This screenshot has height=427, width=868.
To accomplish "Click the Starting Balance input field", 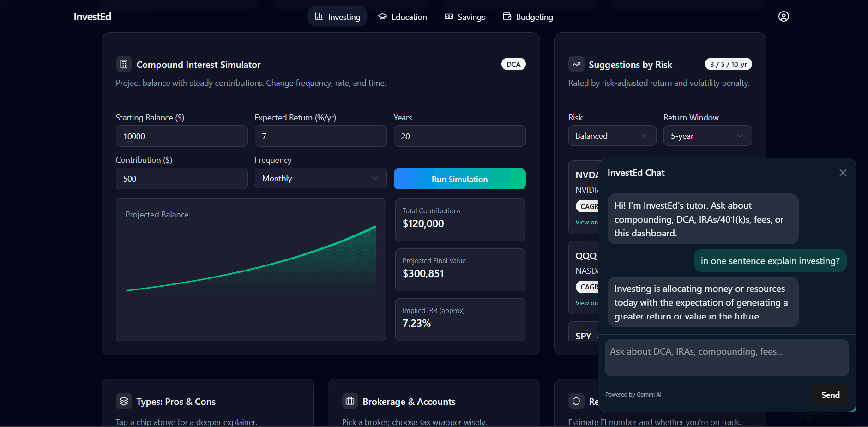I will click(x=181, y=137).
